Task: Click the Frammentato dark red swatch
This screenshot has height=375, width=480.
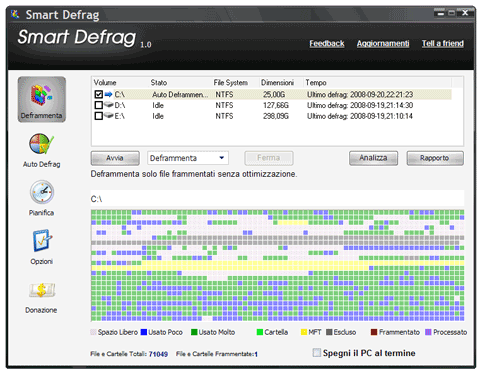Action: pos(374,332)
